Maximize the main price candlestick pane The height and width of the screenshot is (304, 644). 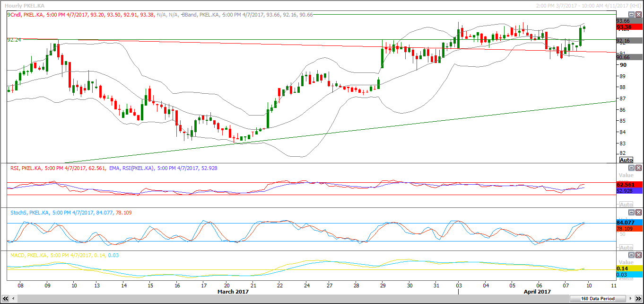(631, 15)
